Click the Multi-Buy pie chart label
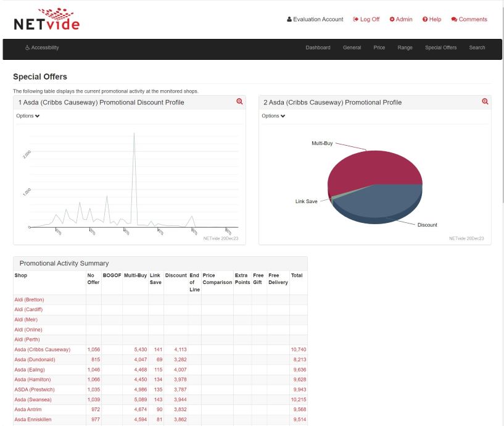The height and width of the screenshot is (426, 504). point(322,143)
